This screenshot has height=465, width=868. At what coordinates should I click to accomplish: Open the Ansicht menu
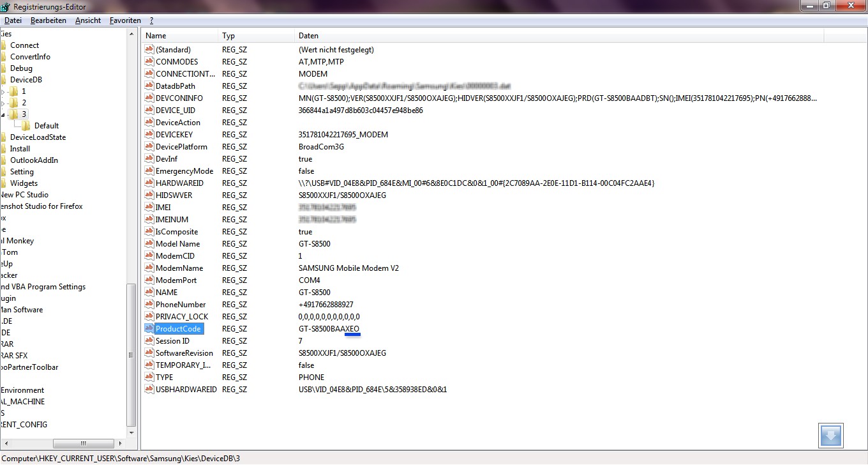point(88,20)
